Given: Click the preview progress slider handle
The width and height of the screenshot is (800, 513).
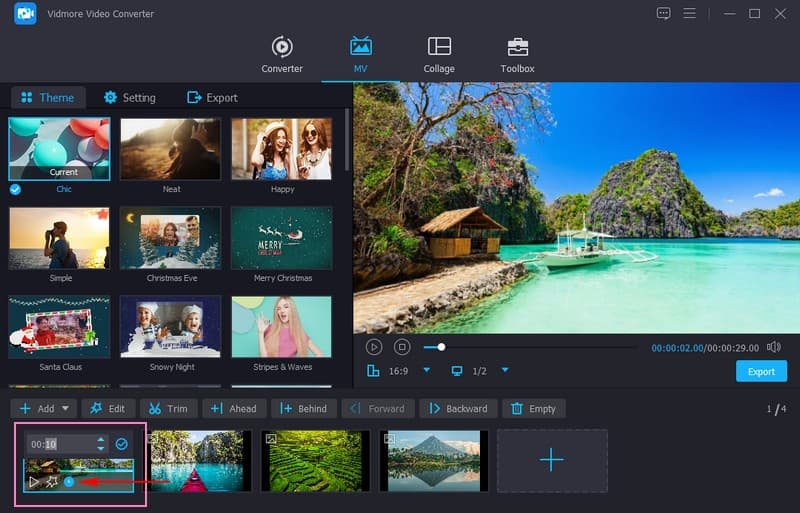Looking at the screenshot, I should pos(441,347).
